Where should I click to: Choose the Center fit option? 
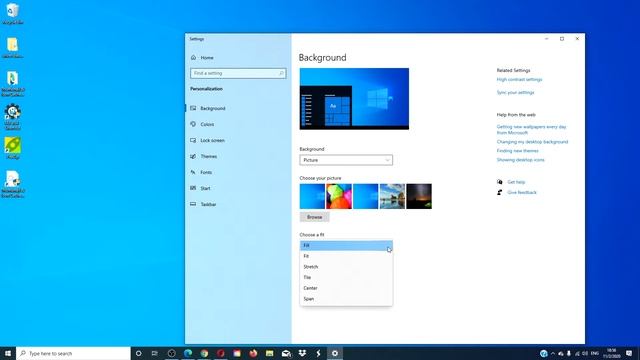click(x=346, y=288)
